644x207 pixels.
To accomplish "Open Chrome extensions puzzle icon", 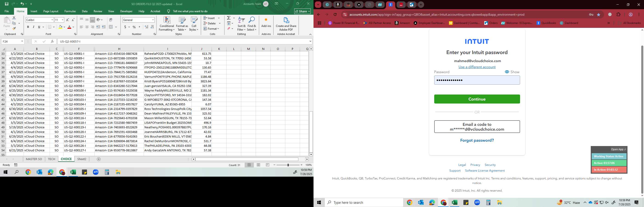I will tap(619, 14).
